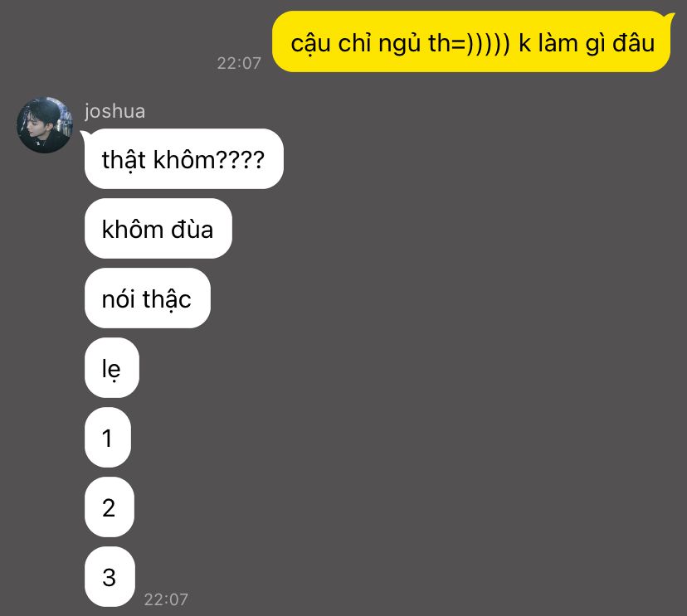Click the 22:07 timestamp next to "3"

pos(166,599)
